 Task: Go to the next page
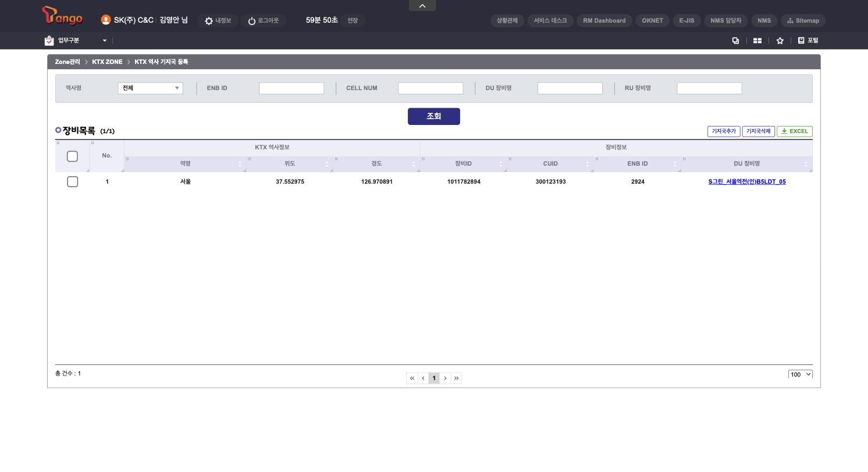[x=445, y=378]
